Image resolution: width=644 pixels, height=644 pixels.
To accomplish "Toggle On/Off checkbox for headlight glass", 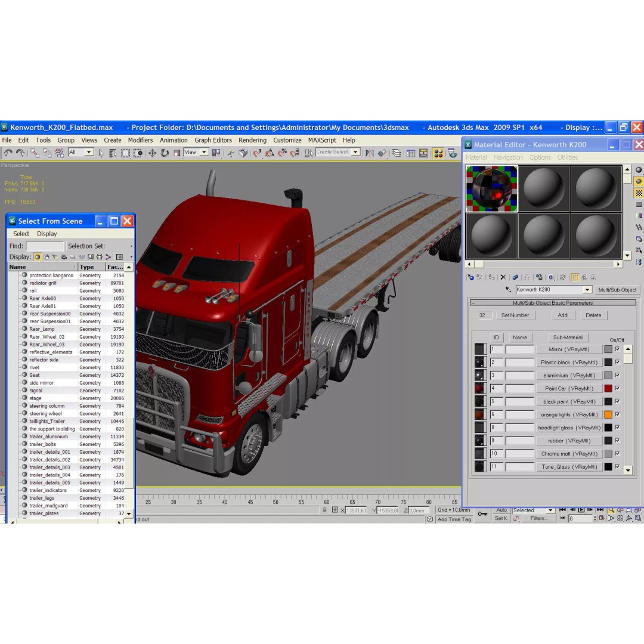I will coord(617,428).
